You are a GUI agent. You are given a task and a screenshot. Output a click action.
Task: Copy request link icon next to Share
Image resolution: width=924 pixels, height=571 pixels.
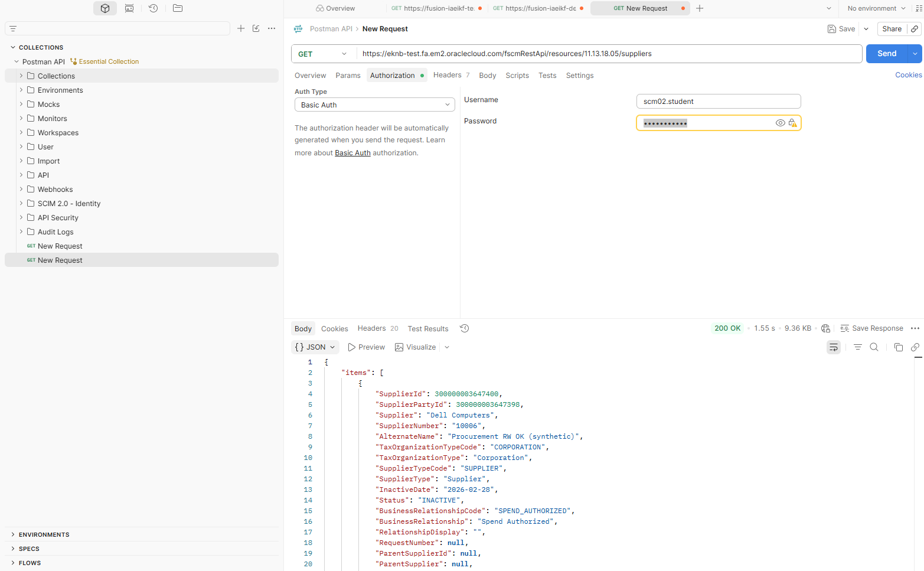915,29
